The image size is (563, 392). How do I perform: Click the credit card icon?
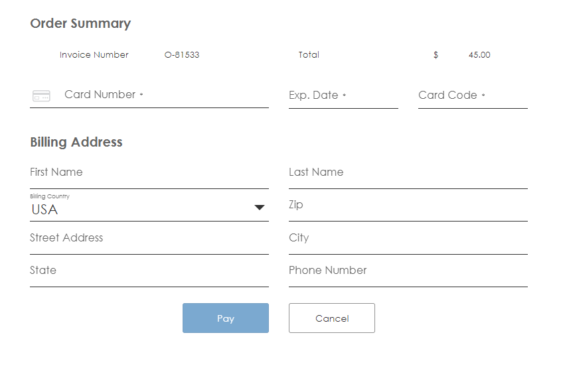click(x=41, y=96)
